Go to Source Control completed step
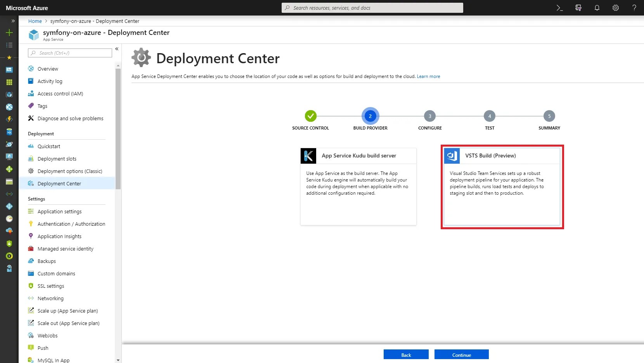 click(311, 116)
